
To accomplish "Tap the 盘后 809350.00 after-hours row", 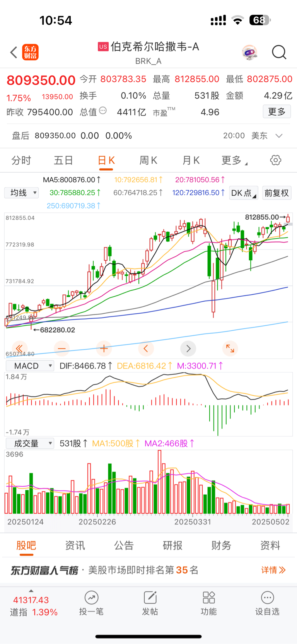I will click(148, 136).
